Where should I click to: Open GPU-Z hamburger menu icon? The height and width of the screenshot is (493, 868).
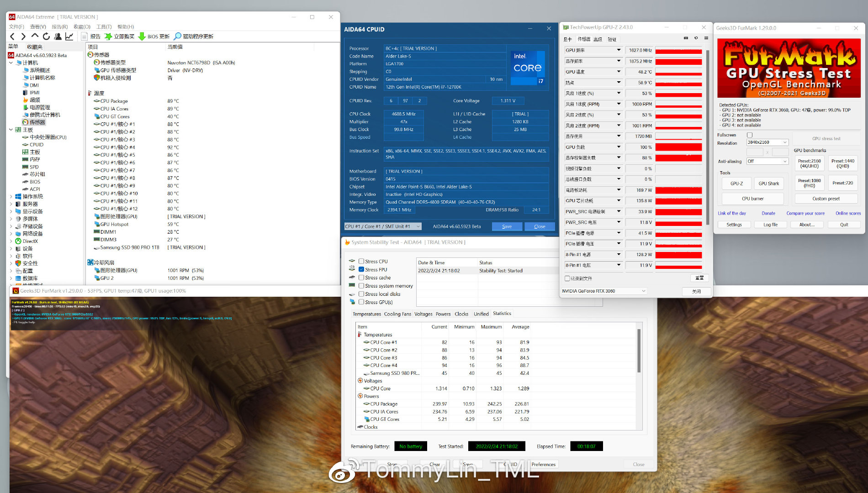(x=706, y=38)
